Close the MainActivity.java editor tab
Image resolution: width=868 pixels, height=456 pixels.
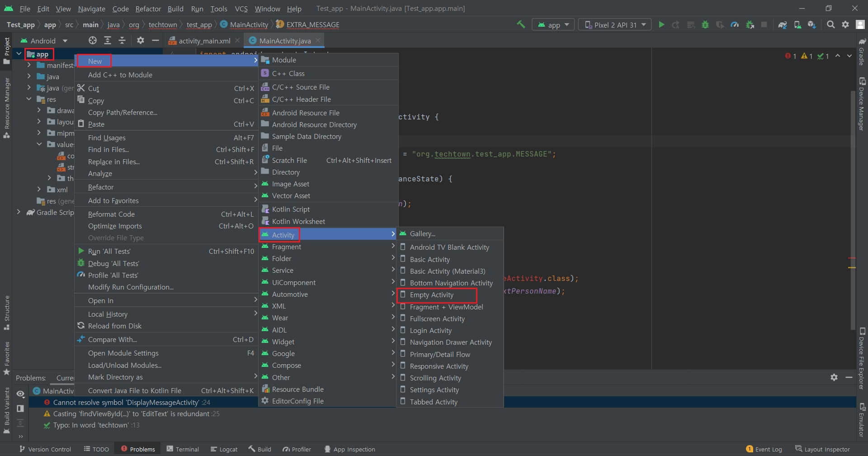pos(318,40)
